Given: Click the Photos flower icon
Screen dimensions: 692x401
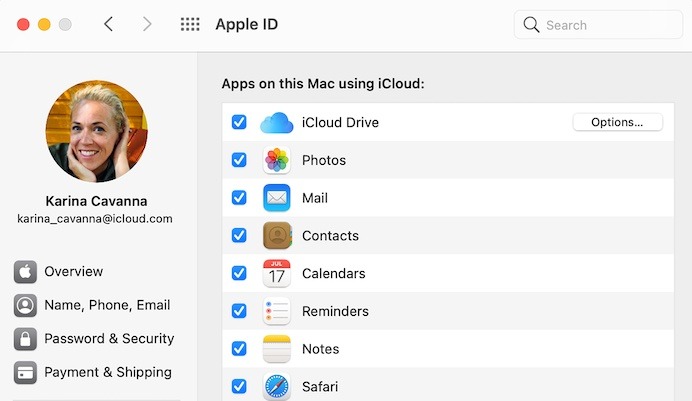Looking at the screenshot, I should (277, 160).
